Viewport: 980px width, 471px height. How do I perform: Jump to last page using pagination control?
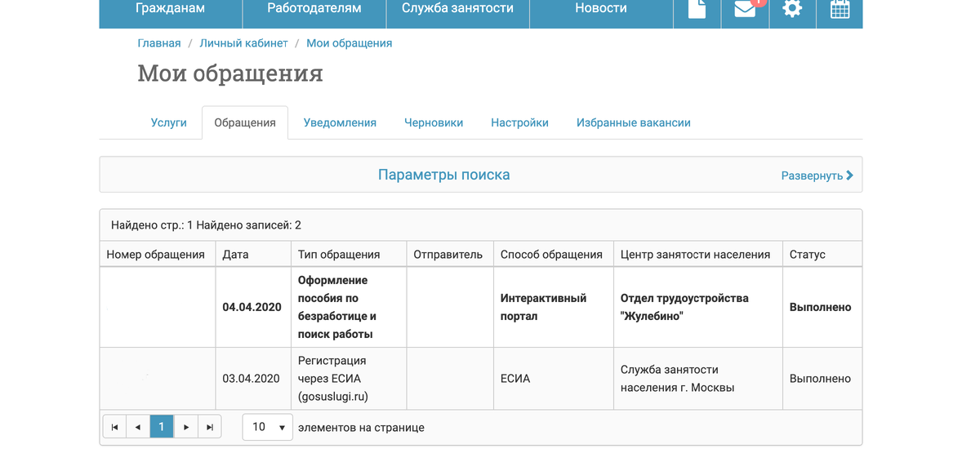[209, 426]
